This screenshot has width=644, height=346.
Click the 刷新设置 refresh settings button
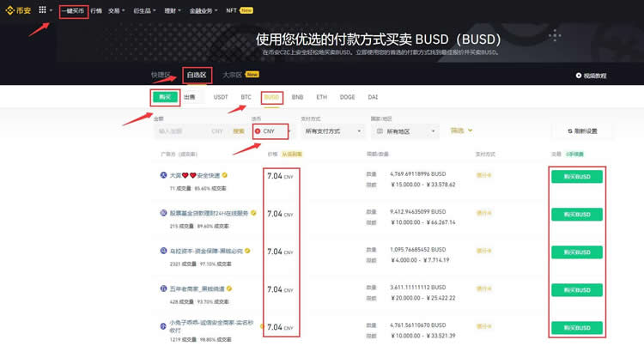point(583,131)
